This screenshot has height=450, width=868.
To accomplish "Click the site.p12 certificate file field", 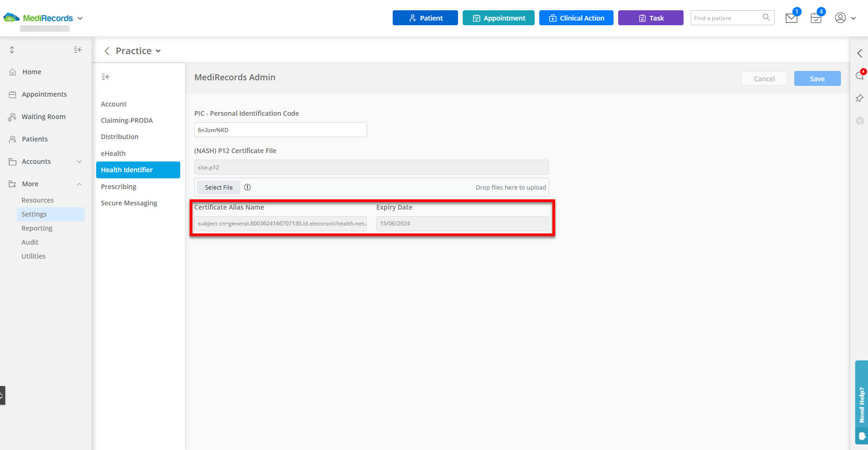I will (372, 167).
